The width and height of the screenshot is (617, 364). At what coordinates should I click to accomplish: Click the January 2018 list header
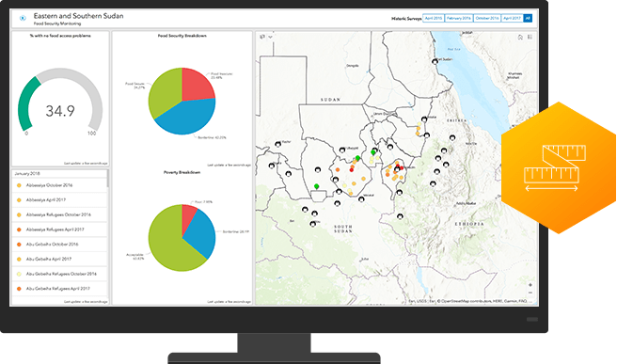27,174
